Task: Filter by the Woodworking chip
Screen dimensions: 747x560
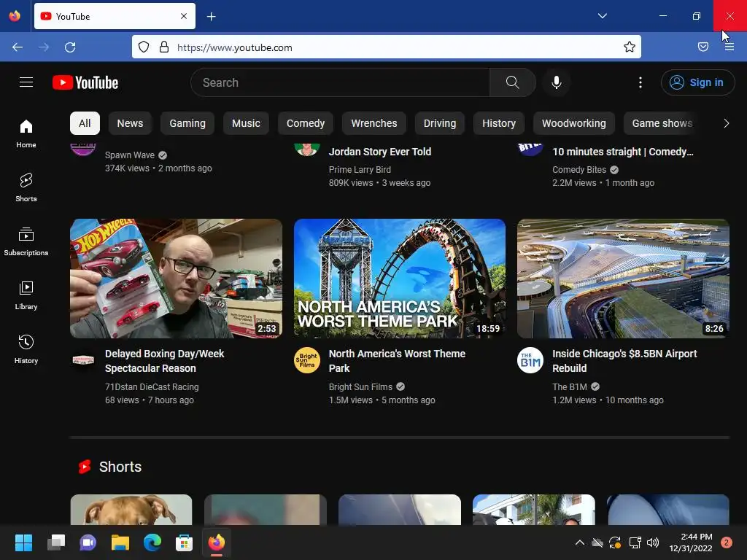Action: click(574, 123)
